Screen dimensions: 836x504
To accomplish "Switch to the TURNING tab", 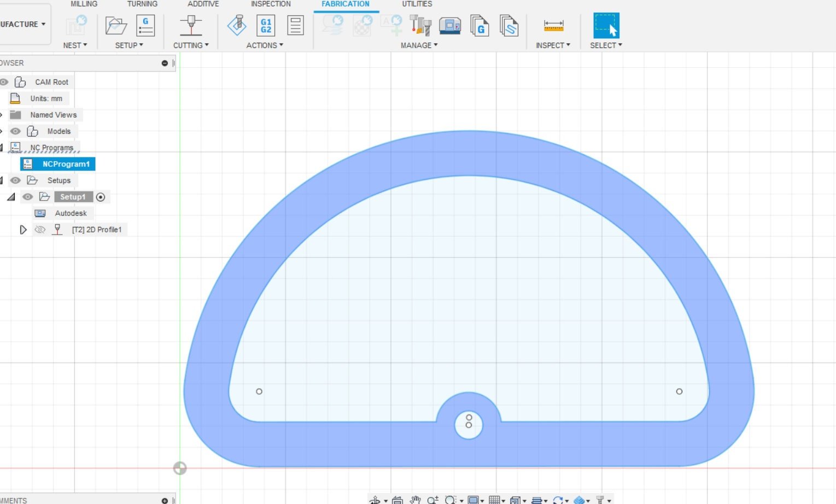I will click(142, 4).
